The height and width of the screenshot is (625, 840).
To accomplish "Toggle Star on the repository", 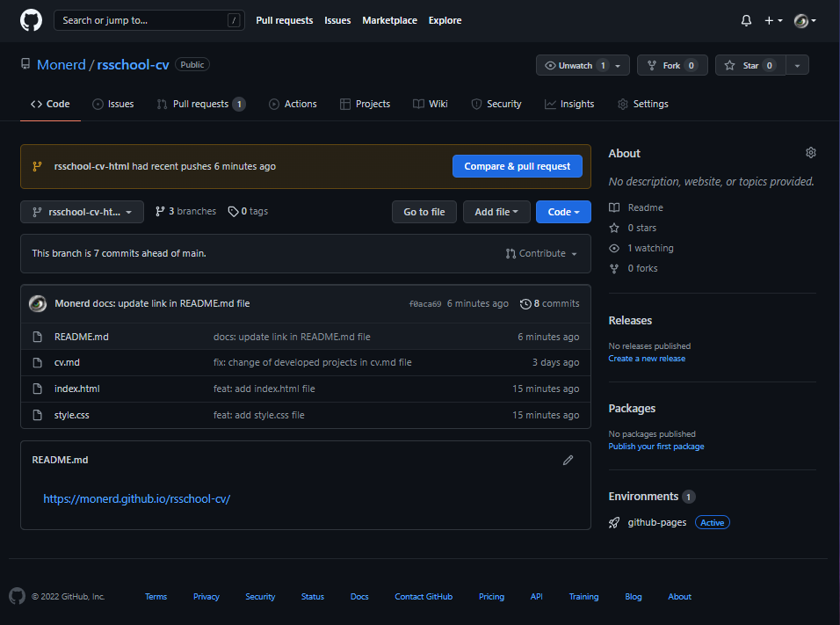I will click(750, 65).
